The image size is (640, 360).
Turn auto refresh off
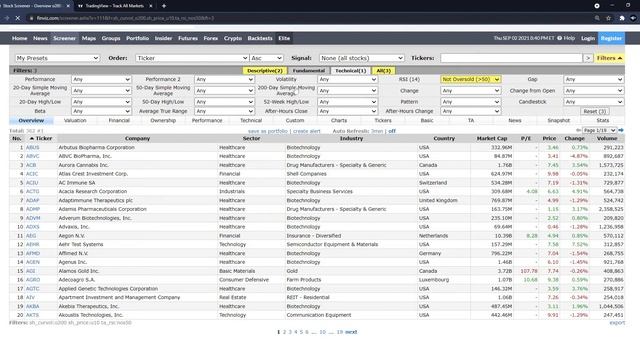coord(392,131)
